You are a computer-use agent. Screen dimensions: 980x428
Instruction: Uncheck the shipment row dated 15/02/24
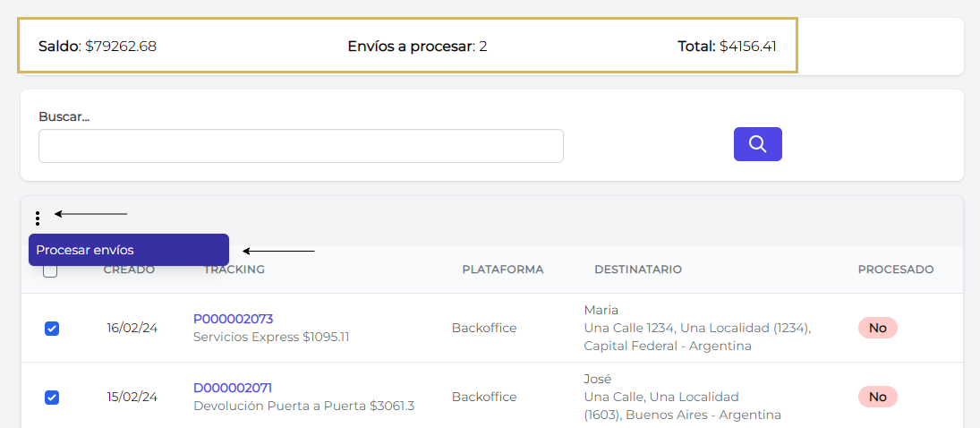point(52,398)
